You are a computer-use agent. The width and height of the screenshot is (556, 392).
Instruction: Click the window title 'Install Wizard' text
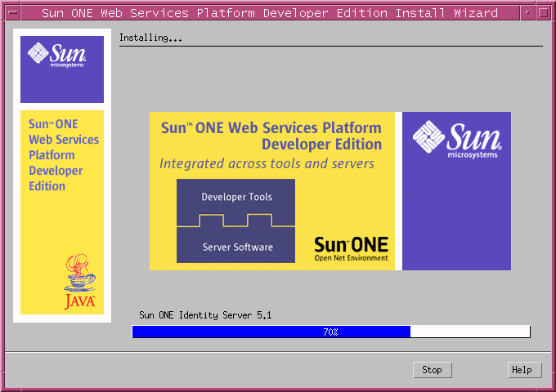pos(446,13)
